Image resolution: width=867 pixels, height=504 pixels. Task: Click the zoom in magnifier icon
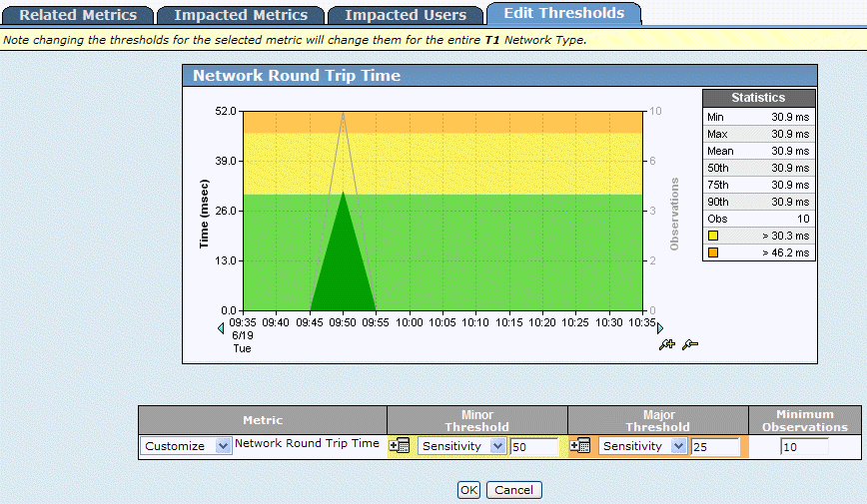667,344
